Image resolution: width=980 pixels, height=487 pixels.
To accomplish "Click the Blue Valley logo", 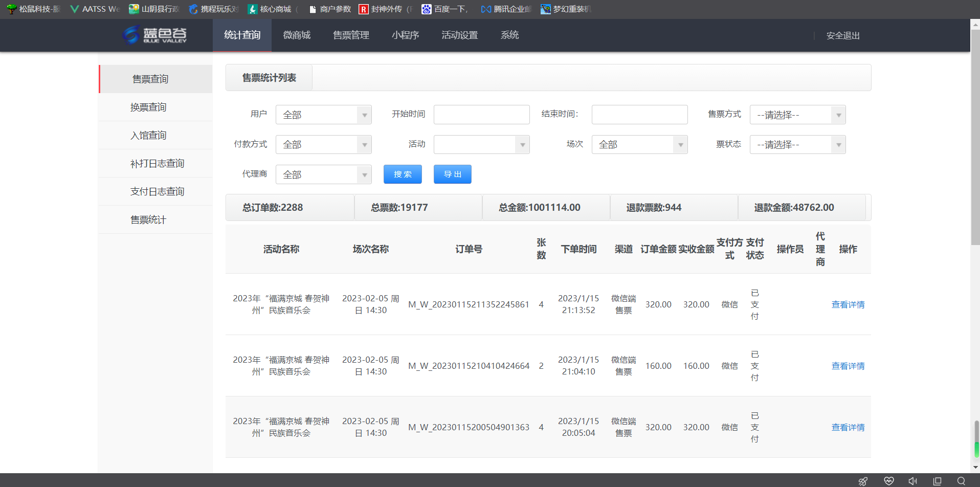I will click(154, 35).
